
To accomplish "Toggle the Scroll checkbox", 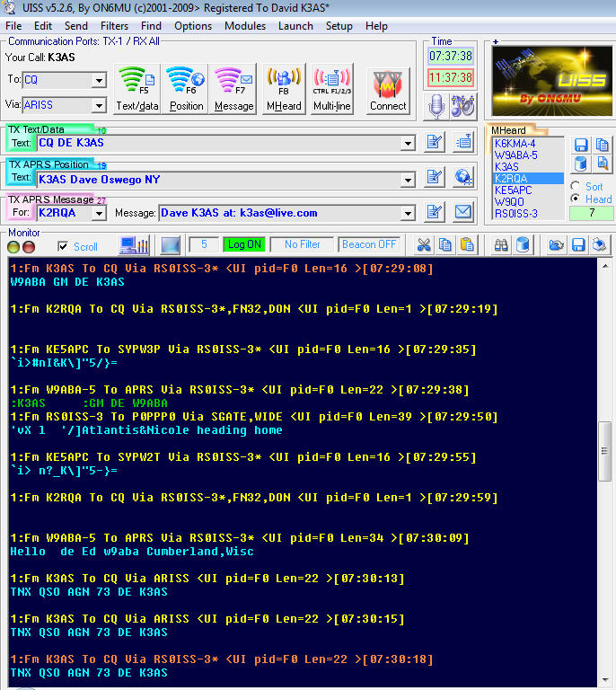I will [63, 246].
